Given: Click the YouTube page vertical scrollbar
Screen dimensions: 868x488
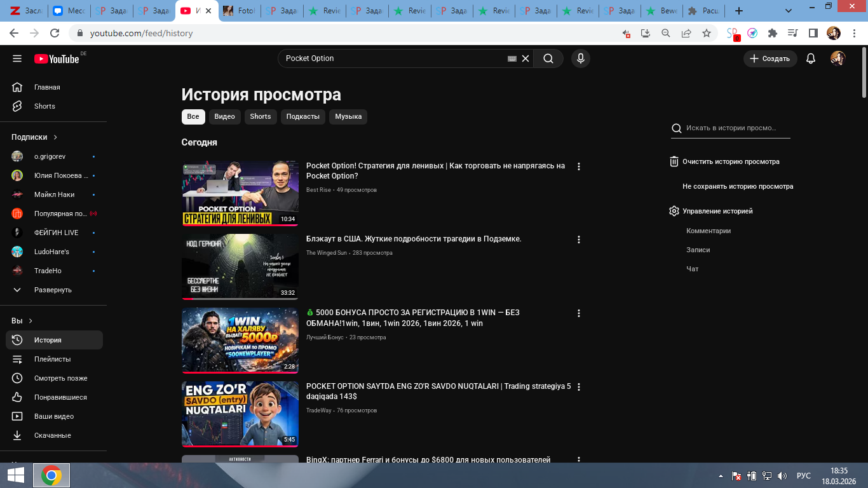Looking at the screenshot, I should pos(864,72).
